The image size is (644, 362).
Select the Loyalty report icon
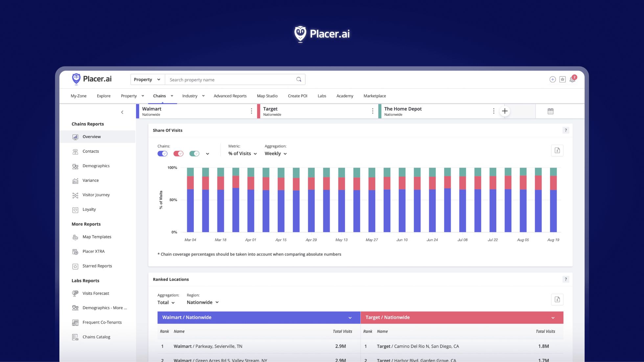coord(76,209)
